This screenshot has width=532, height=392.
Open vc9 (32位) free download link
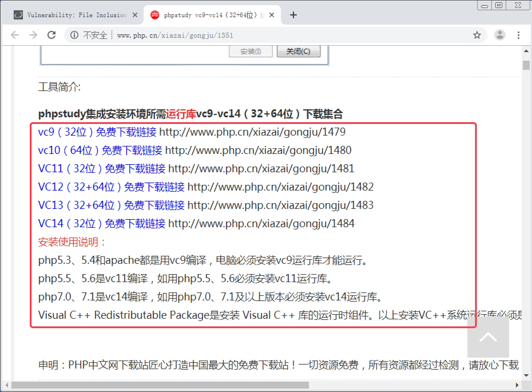click(x=97, y=132)
